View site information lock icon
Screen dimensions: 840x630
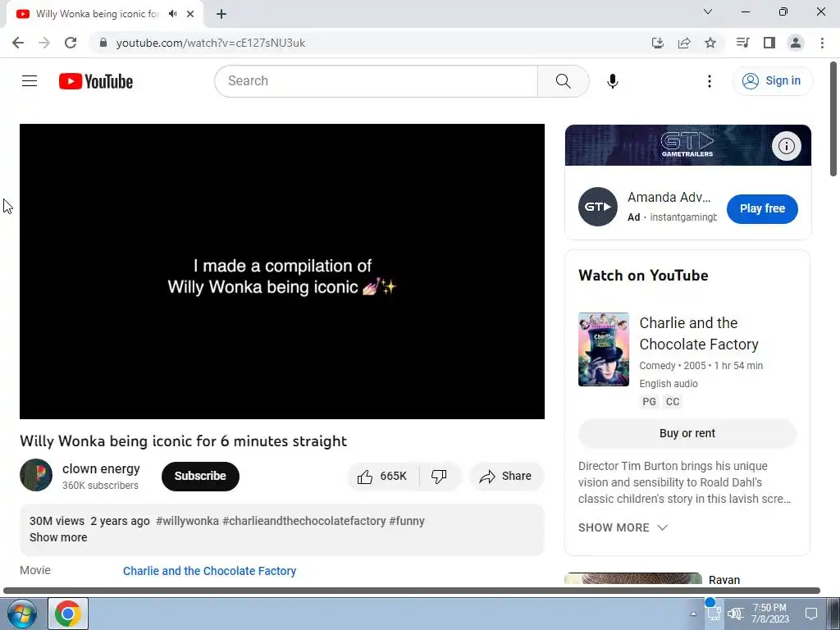click(103, 43)
